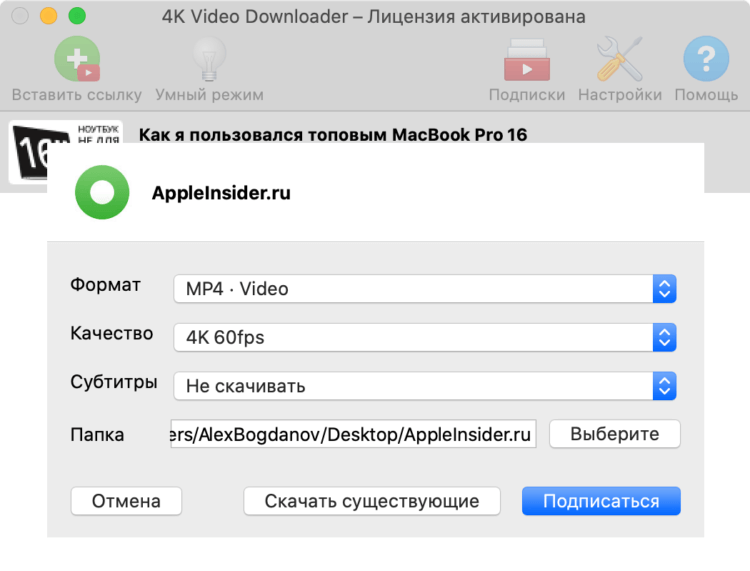This screenshot has width=750, height=571.
Task: Click the Выберите folder button
Action: 615,434
